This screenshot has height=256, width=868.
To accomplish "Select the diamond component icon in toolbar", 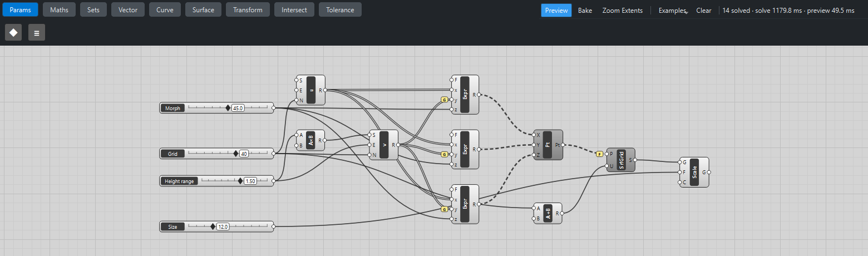I will point(13,32).
